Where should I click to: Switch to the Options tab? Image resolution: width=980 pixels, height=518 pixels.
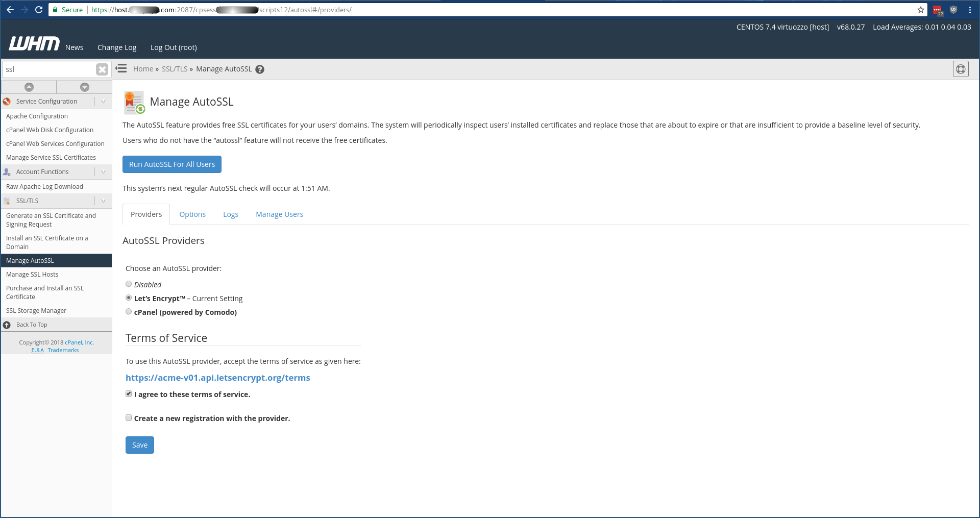(x=192, y=214)
